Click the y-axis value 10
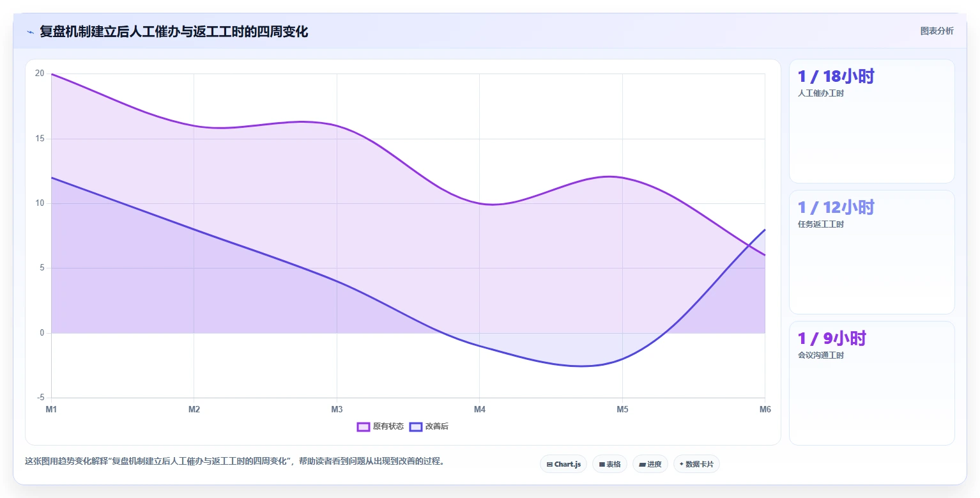The height and width of the screenshot is (498, 980). coord(40,203)
